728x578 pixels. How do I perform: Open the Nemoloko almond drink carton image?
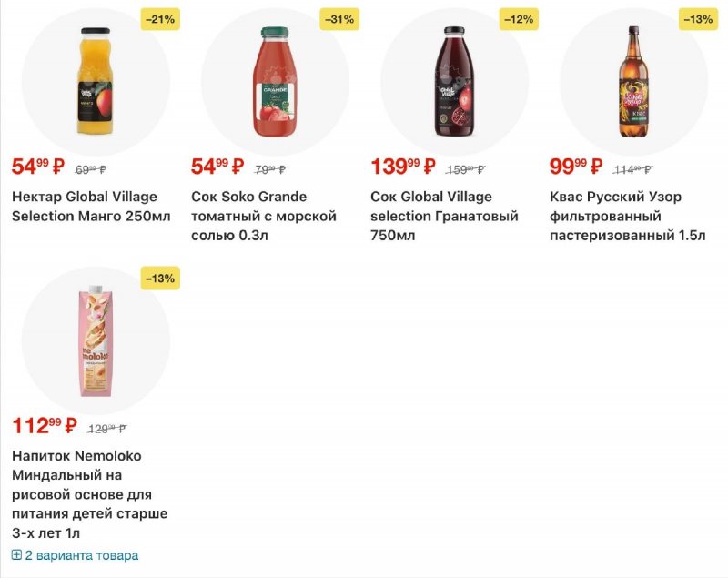tap(95, 341)
